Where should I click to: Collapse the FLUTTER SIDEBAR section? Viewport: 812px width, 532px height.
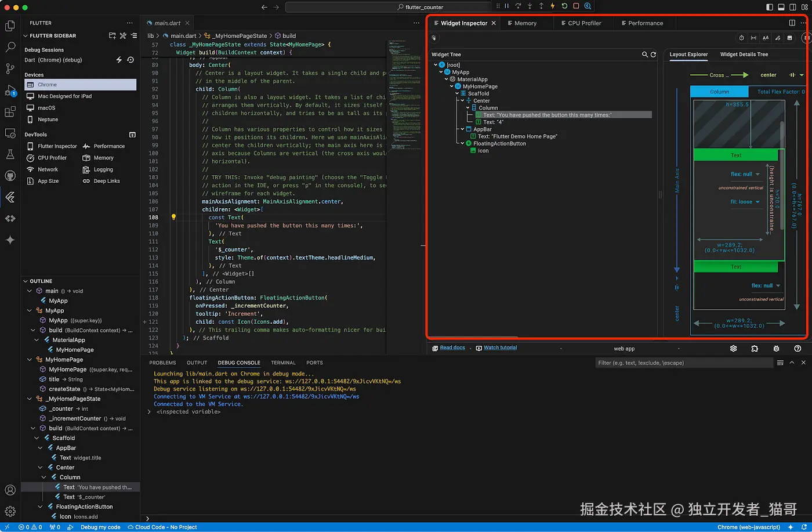pos(26,36)
